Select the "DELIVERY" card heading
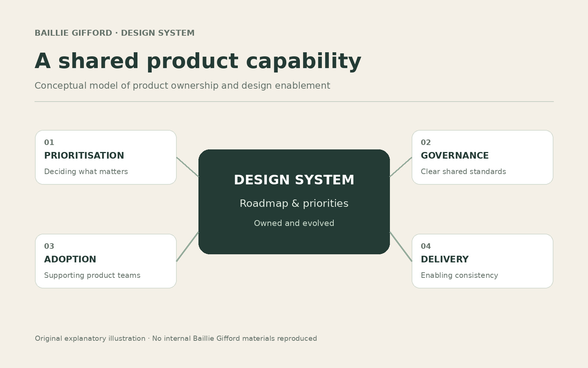 click(445, 259)
